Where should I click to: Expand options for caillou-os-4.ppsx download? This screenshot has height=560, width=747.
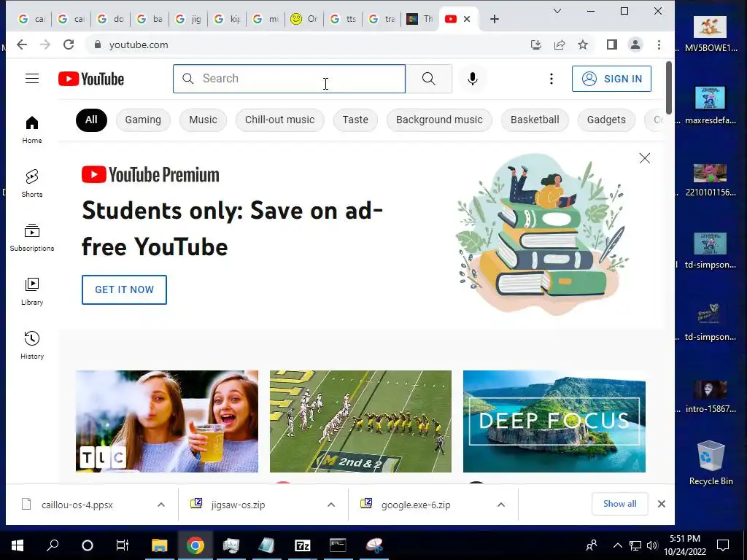[x=161, y=505]
